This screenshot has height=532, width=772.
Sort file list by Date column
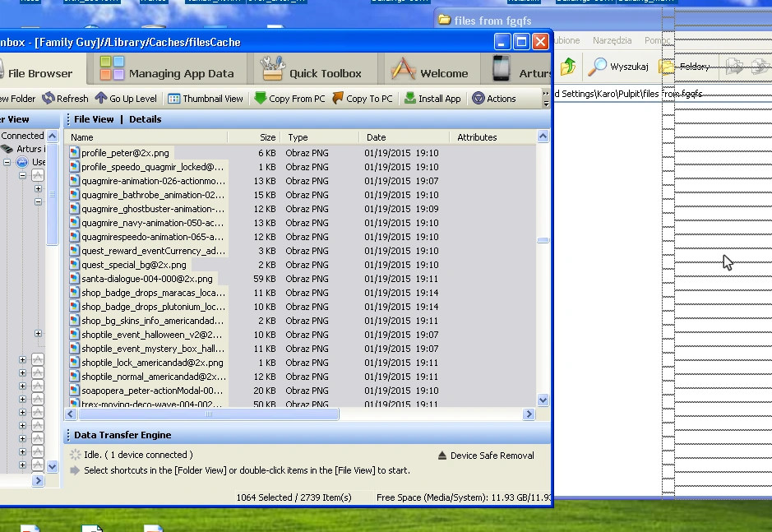pos(404,137)
